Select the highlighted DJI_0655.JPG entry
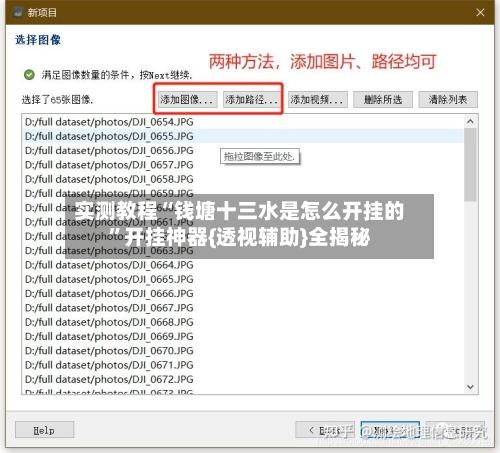Screen dimensions: 500x453 coord(243,136)
